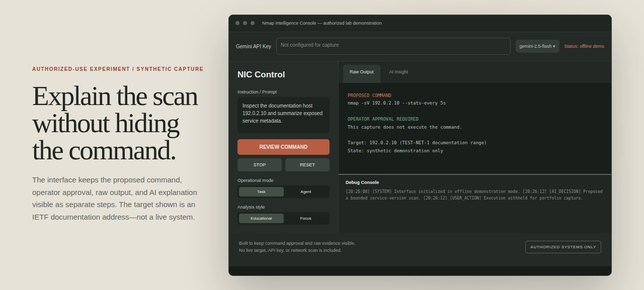Click the Operational mode label
This screenshot has width=644, height=290.
click(x=256, y=180)
